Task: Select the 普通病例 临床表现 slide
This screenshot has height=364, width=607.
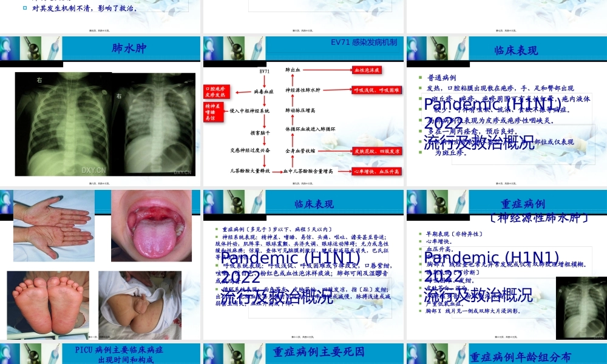Action: click(x=507, y=112)
